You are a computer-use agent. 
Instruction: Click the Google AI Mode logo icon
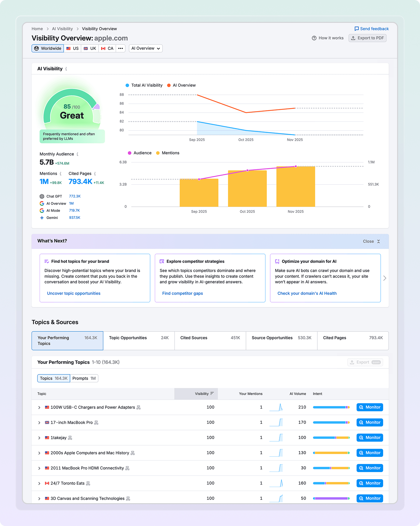point(42,211)
